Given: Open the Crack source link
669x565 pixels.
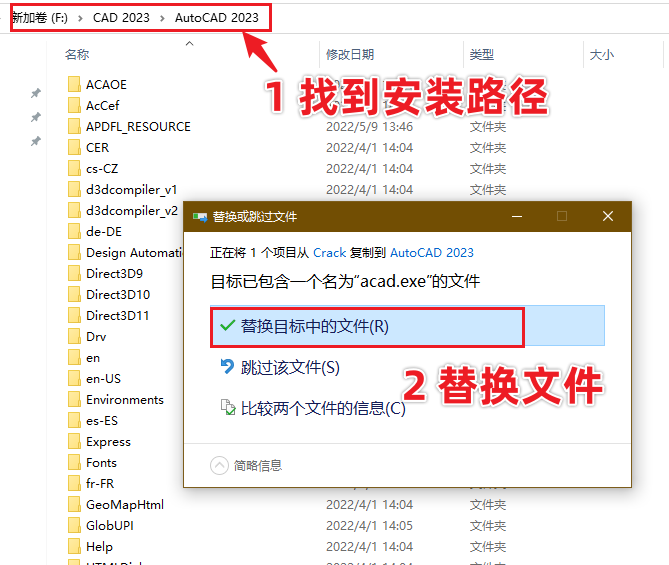Looking at the screenshot, I should [329, 253].
